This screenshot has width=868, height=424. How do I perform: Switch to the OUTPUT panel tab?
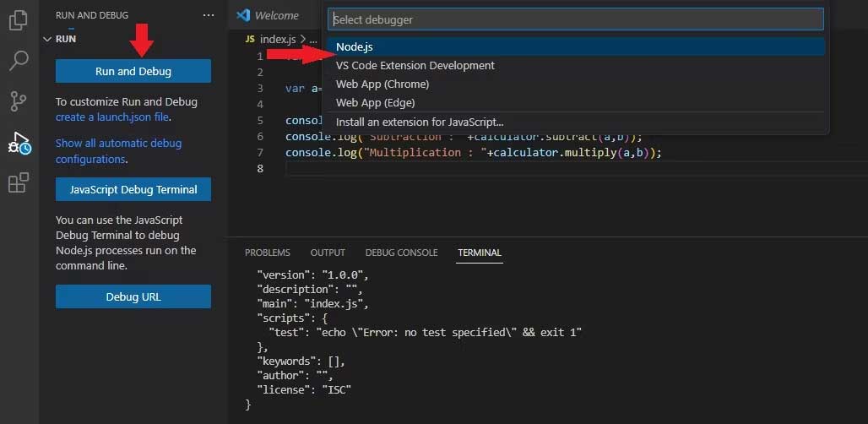tap(328, 253)
